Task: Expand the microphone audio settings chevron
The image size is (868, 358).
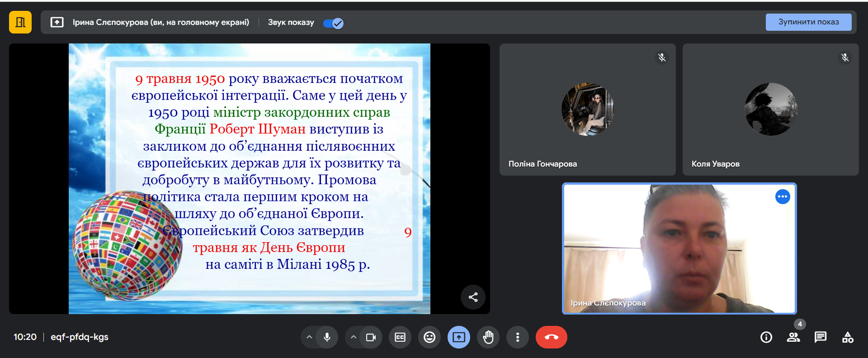Action: click(x=309, y=337)
